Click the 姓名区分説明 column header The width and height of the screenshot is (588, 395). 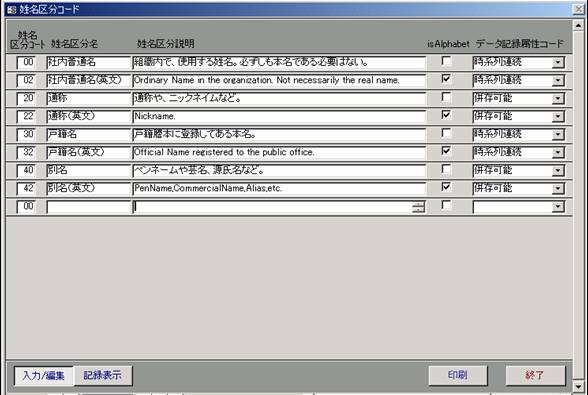coord(165,44)
